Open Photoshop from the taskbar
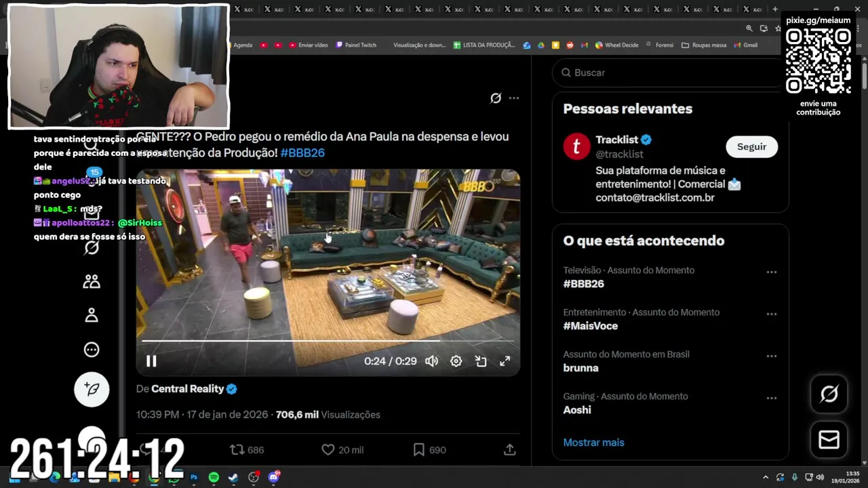This screenshot has width=868, height=488. 194,477
